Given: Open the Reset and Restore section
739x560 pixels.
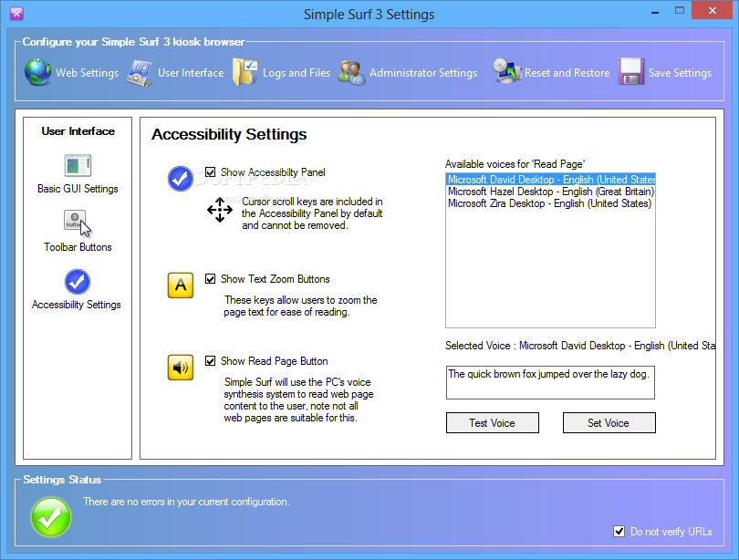Looking at the screenshot, I should point(567,73).
